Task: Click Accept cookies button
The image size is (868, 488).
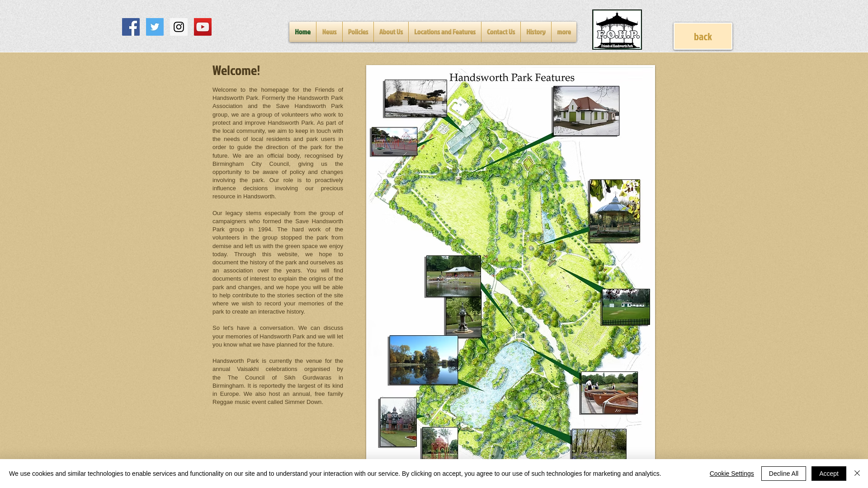Action: click(829, 474)
